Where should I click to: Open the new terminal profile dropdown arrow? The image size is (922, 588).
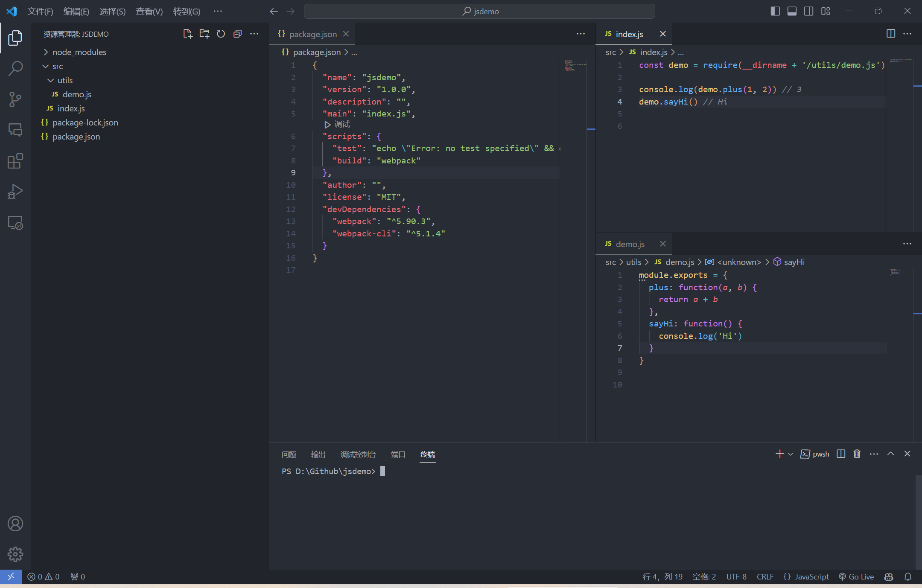coord(791,454)
